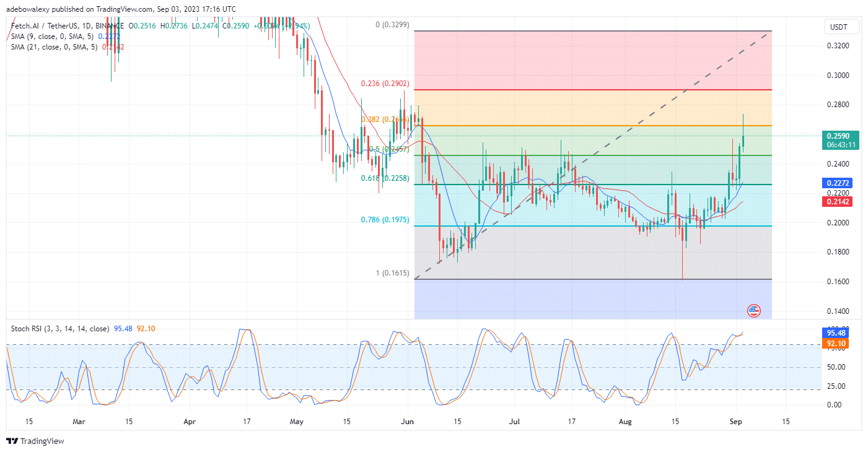The image size is (868, 452).
Task: Click the Jun label on the time axis
Action: 408,421
